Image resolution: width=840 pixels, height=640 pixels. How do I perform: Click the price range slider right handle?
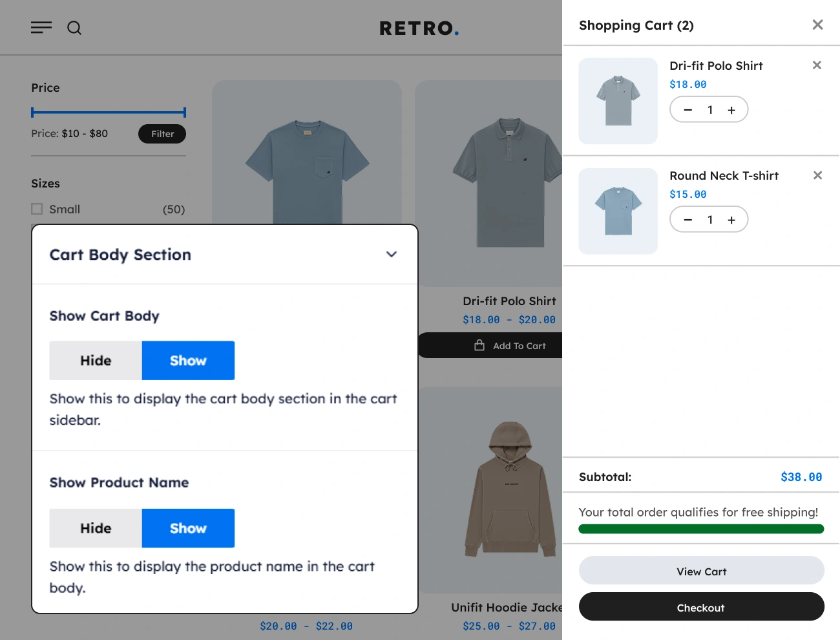(x=185, y=112)
